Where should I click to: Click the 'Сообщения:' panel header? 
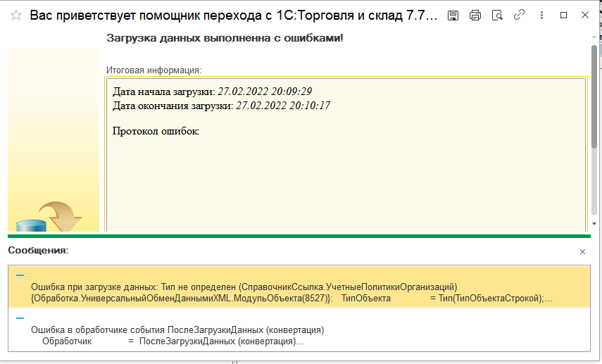pyautogui.click(x=38, y=251)
